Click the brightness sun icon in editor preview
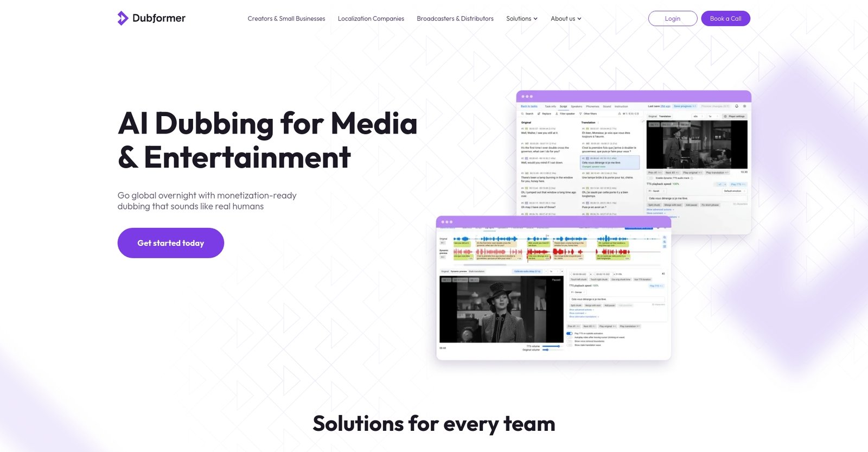The height and width of the screenshot is (452, 868). pyautogui.click(x=744, y=106)
